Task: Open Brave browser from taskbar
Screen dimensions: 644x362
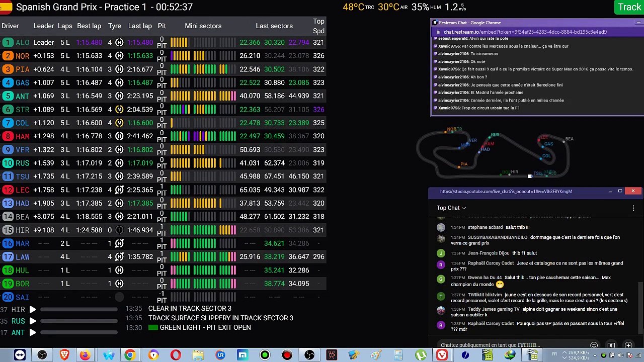Action: point(64,355)
